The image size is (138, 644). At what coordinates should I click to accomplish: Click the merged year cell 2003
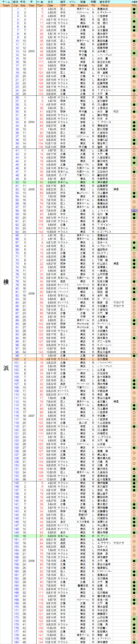[x=31, y=51]
